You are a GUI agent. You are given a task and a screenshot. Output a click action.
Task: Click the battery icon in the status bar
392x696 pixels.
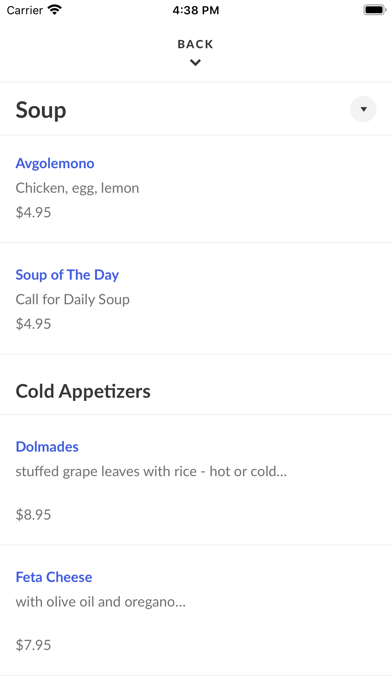click(x=375, y=10)
